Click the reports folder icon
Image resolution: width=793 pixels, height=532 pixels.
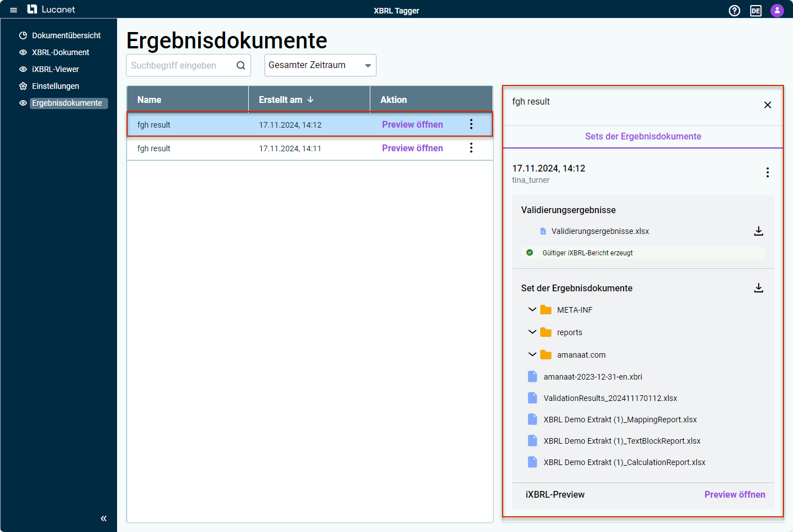(x=546, y=332)
